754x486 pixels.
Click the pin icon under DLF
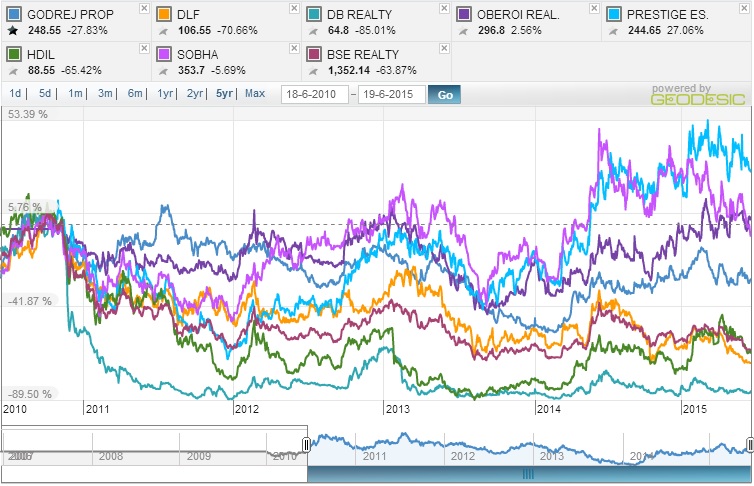point(164,32)
